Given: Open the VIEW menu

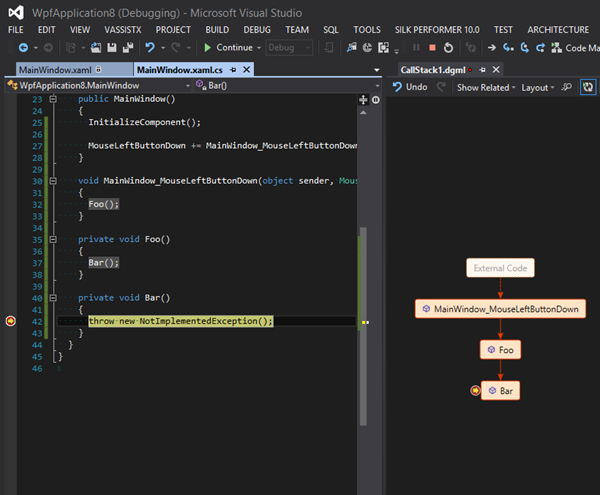Looking at the screenshot, I should click(x=80, y=30).
